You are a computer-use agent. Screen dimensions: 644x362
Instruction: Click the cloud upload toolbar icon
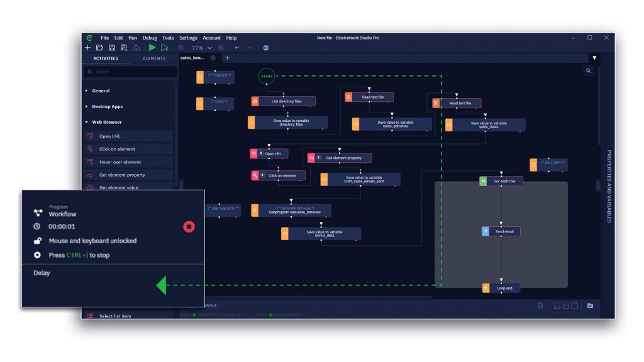[x=136, y=48]
